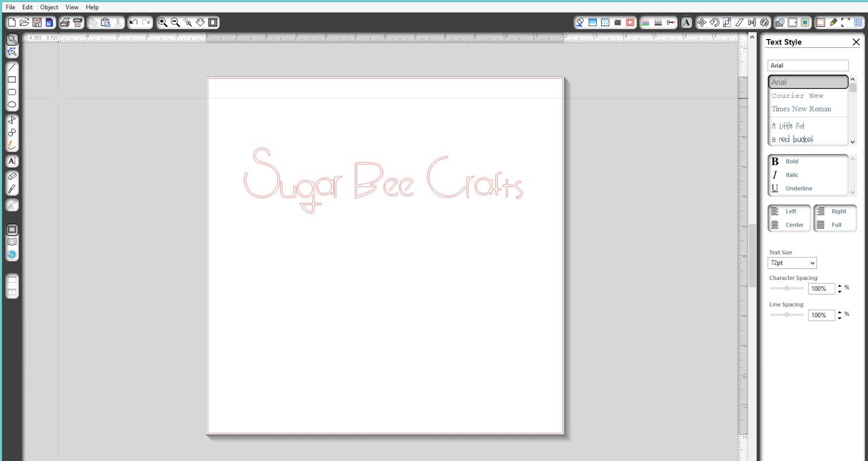Viewport: 868px width, 461px height.
Task: Choose the Select arrow tool
Action: pyautogui.click(x=12, y=40)
